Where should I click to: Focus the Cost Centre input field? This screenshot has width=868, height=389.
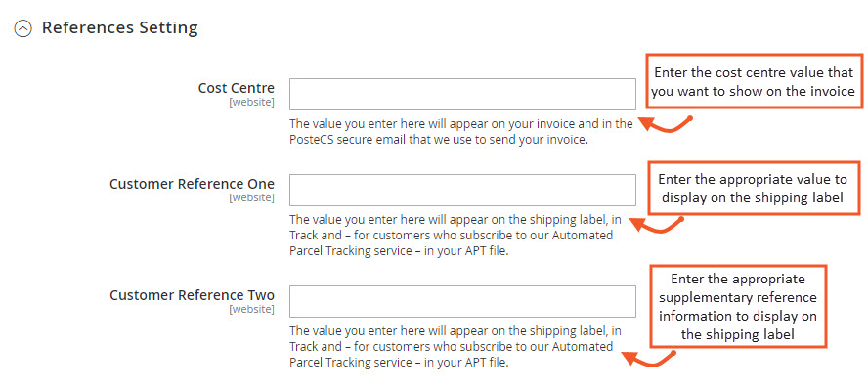pyautogui.click(x=462, y=94)
